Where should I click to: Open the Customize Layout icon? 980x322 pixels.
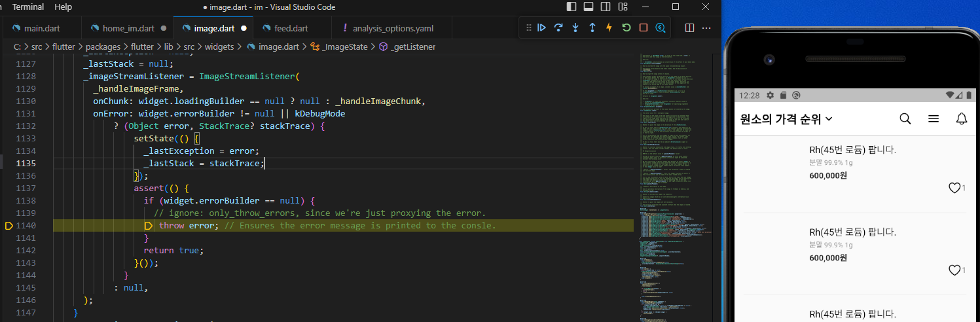[x=623, y=7]
